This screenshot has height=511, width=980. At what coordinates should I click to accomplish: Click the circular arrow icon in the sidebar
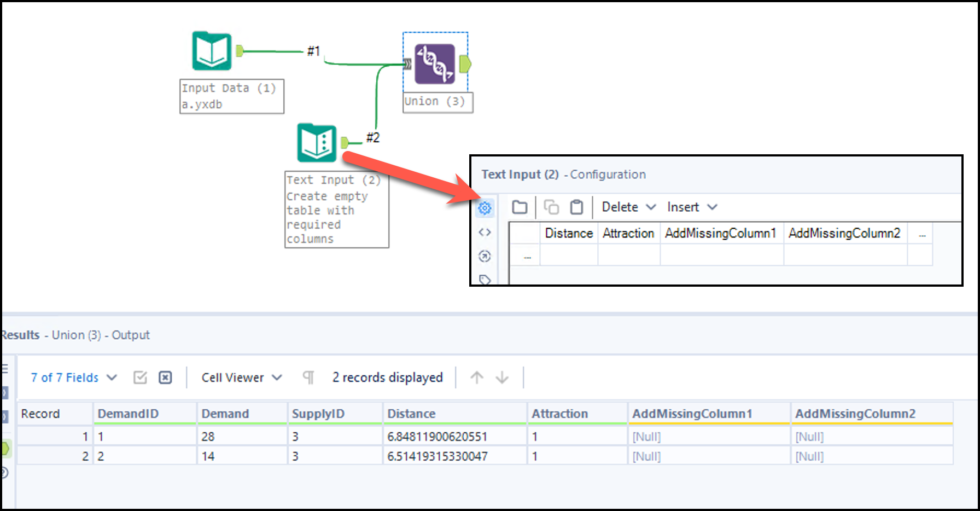coord(485,256)
